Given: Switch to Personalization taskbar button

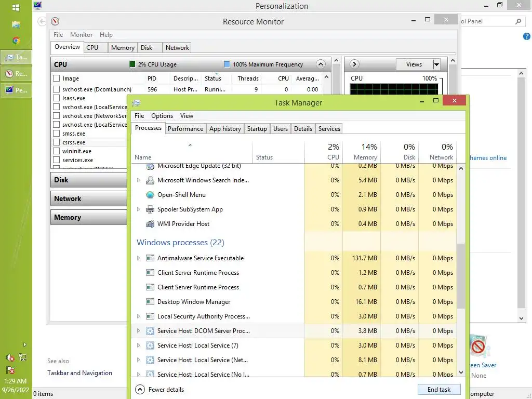Looking at the screenshot, I should 16,90.
